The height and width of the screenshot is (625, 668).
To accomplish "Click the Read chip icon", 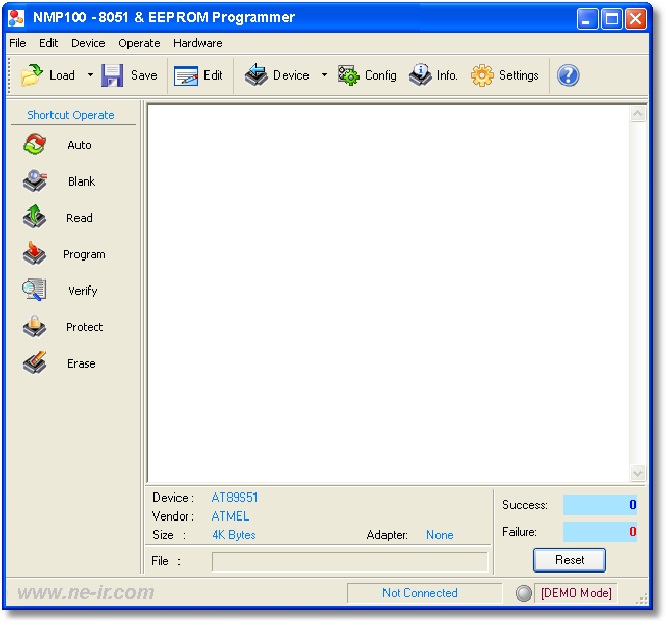I will click(x=34, y=217).
